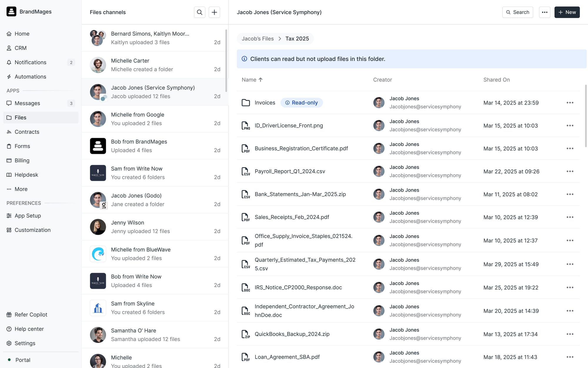
Task: Click the info icon in folder banner
Action: (244, 59)
